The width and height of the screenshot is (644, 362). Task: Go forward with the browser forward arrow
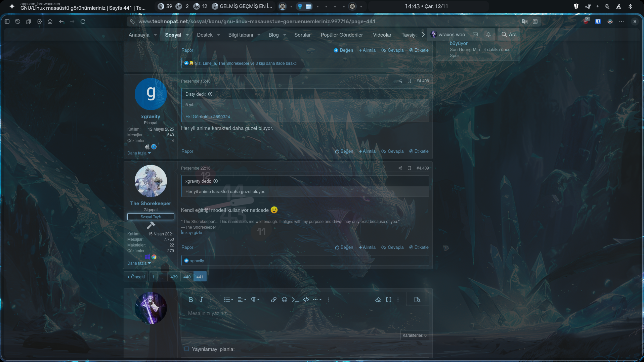tap(72, 21)
